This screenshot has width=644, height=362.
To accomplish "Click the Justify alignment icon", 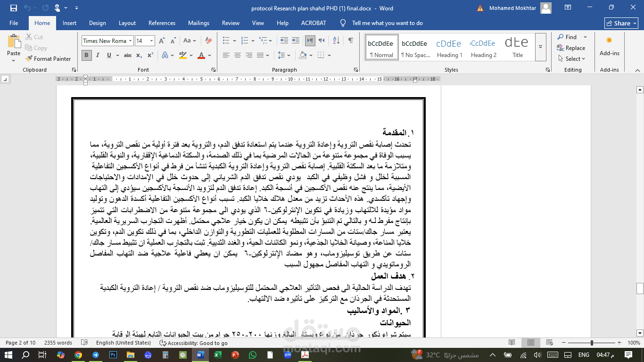I will pyautogui.click(x=260, y=55).
